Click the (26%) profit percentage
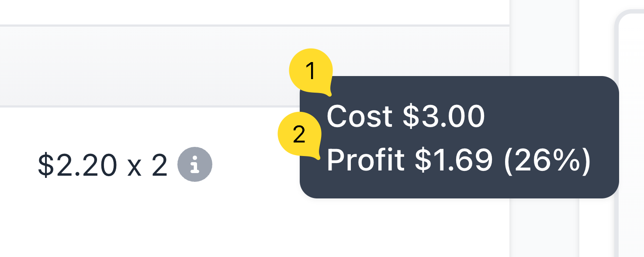644x257 pixels. click(547, 160)
